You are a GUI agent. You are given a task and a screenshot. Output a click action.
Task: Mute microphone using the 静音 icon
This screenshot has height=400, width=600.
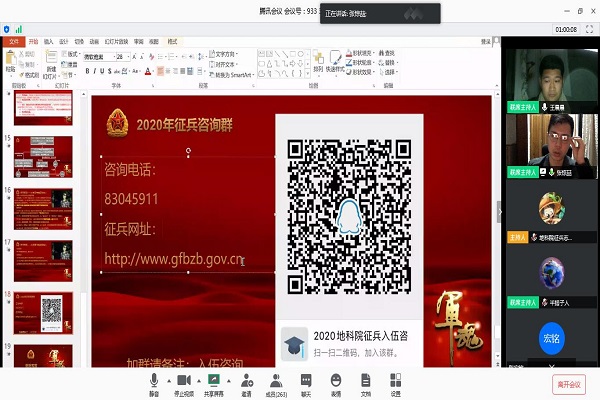(x=154, y=381)
